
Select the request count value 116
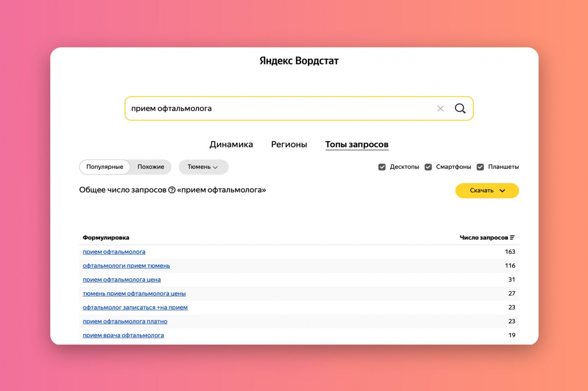pos(510,266)
